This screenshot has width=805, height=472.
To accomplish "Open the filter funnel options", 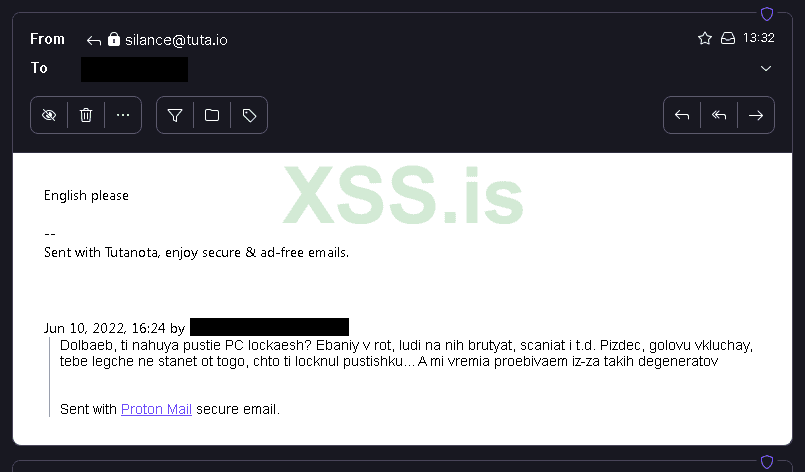I will click(175, 115).
